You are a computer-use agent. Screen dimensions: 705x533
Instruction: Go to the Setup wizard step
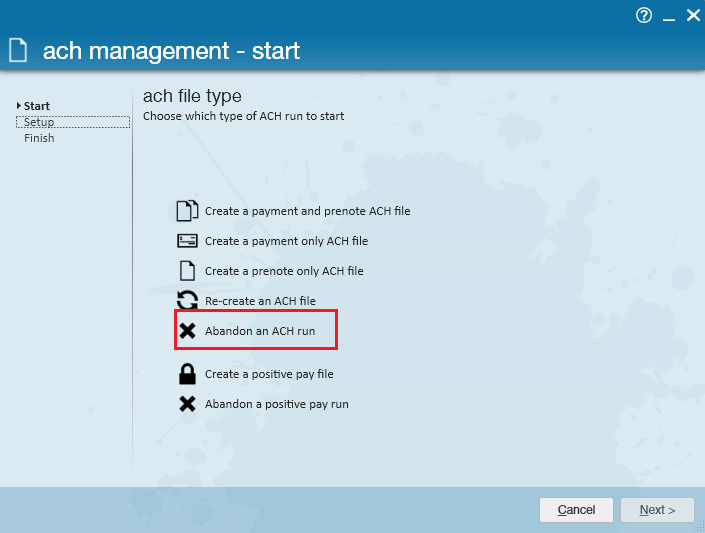tap(73, 122)
